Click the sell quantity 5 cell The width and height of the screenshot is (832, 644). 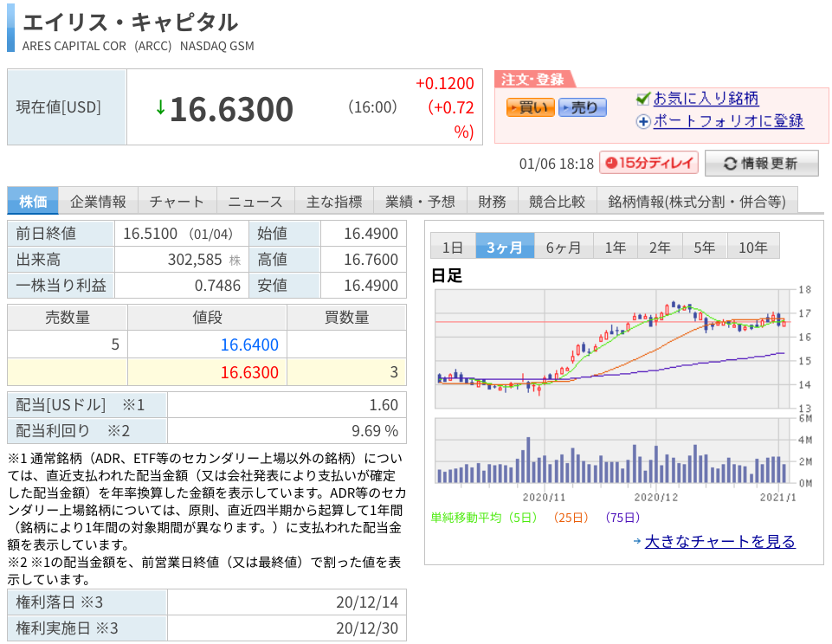(x=68, y=345)
